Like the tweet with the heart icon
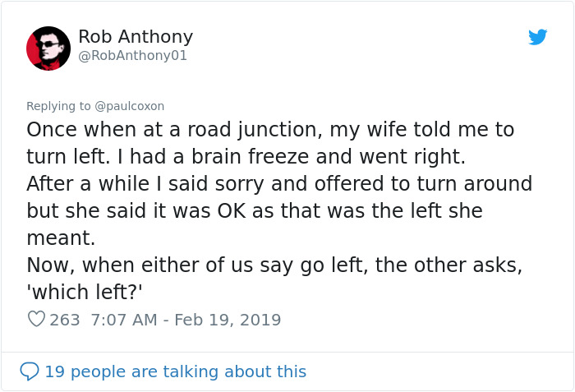Image resolution: width=575 pixels, height=392 pixels. coord(36,320)
